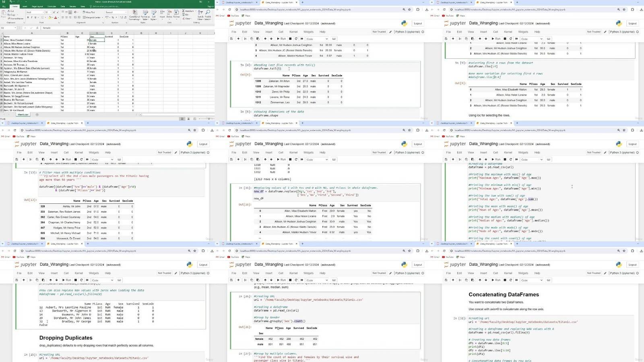Click the pencil edit icon in groupby notebook

click(390, 273)
